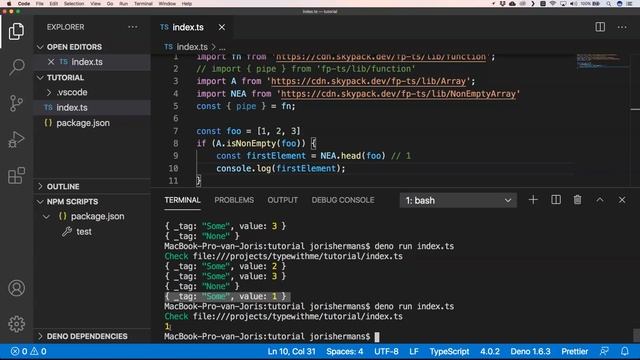This screenshot has width=640, height=360.
Task: Click the feedback icon in status bar
Action: (x=604, y=351)
